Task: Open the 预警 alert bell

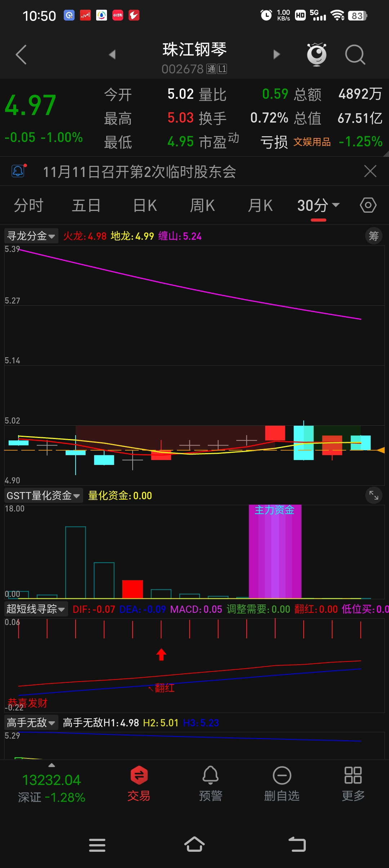Action: pyautogui.click(x=211, y=784)
